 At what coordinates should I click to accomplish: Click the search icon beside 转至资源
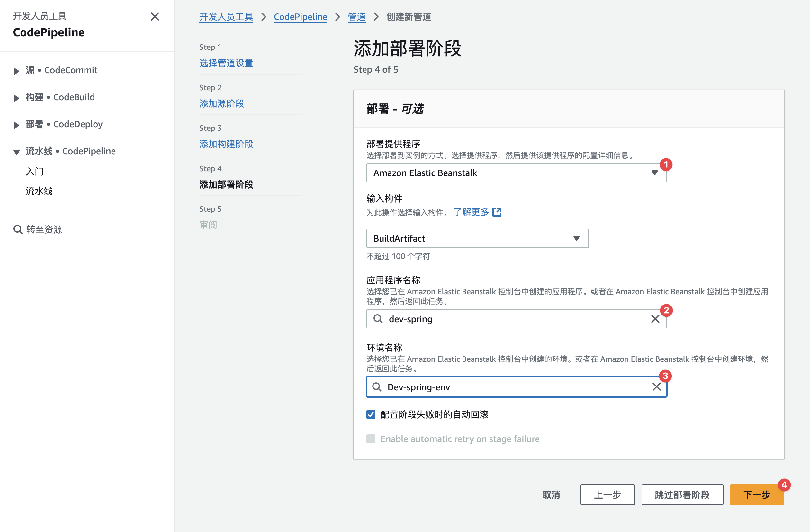coord(18,230)
